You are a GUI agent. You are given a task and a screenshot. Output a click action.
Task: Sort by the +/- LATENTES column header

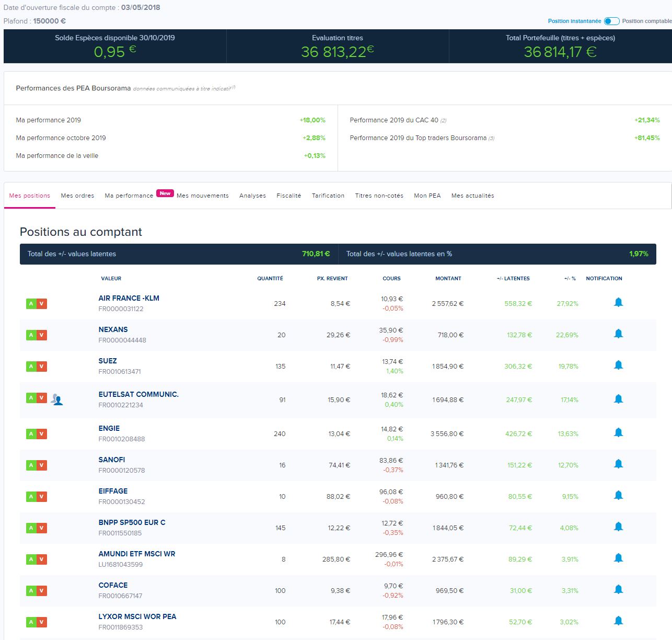point(513,279)
